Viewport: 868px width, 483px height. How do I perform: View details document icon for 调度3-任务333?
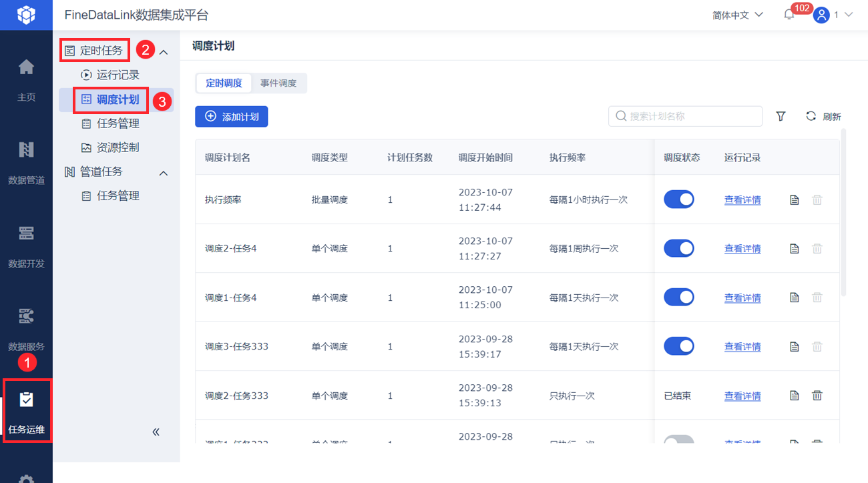pos(795,346)
